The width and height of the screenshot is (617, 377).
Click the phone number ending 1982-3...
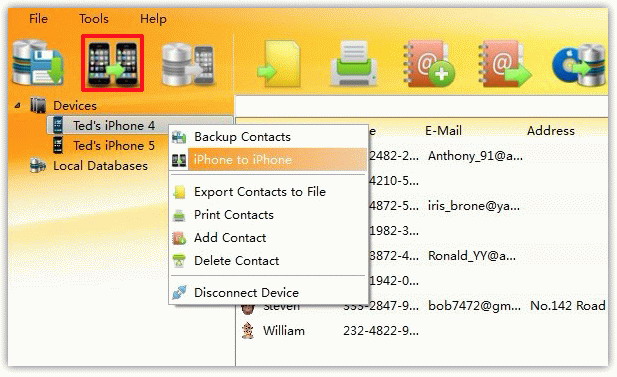(x=393, y=231)
